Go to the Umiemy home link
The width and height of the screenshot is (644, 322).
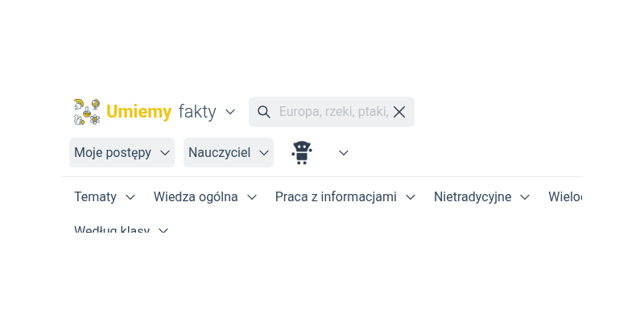(138, 112)
